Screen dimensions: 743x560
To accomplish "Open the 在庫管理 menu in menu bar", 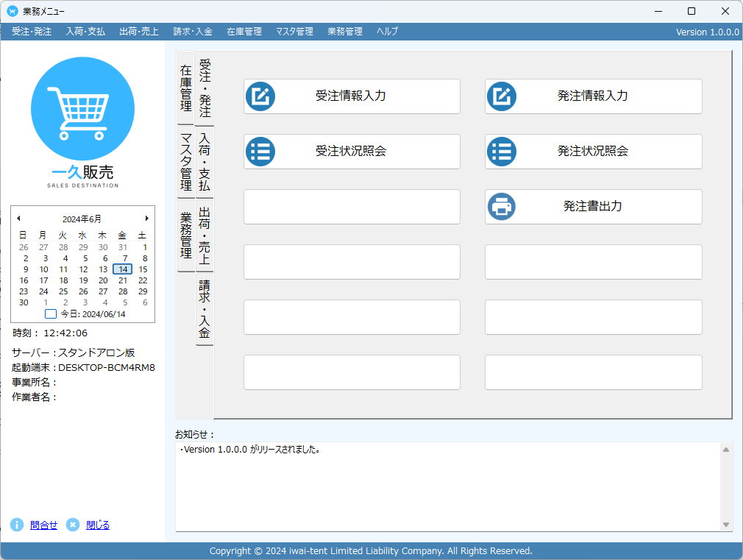I will coord(244,32).
